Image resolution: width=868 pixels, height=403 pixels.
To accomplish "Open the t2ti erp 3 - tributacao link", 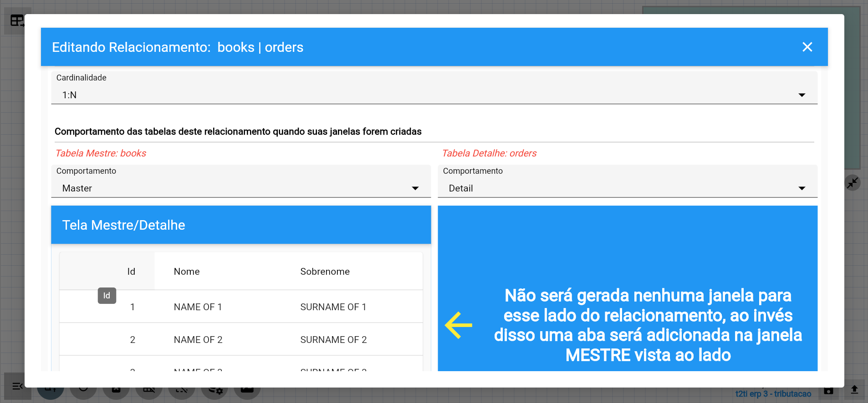I will tap(773, 394).
